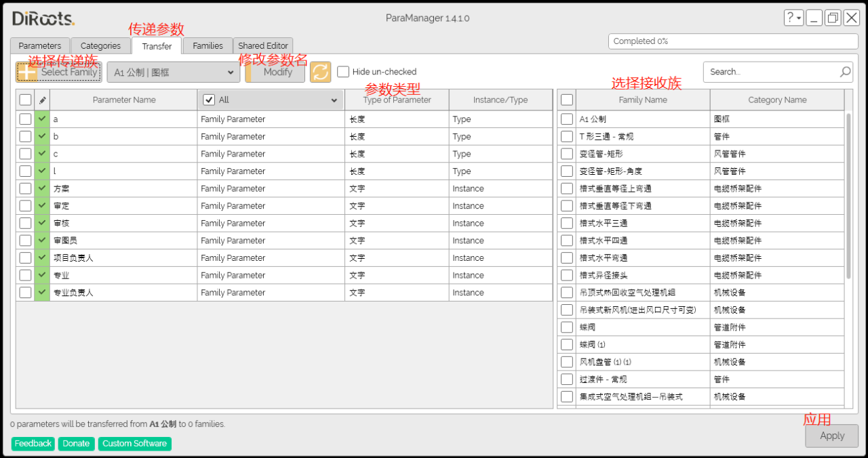
Task: Click the green check icon for parameter 方案
Action: [x=42, y=188]
